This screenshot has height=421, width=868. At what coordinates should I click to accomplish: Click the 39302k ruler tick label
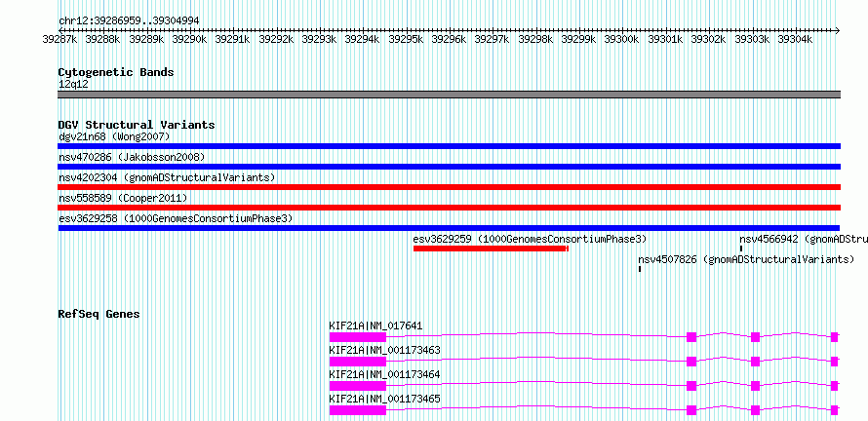708,39
